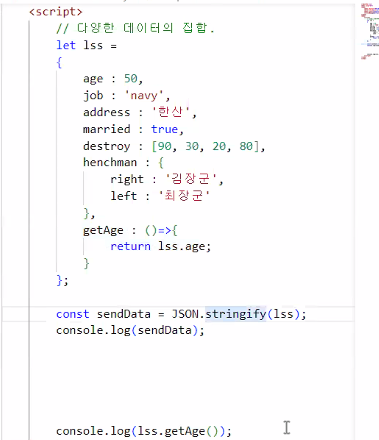Screen dimensions: 379x440
Task: Click the '김장군' string value
Action: tap(191, 179)
